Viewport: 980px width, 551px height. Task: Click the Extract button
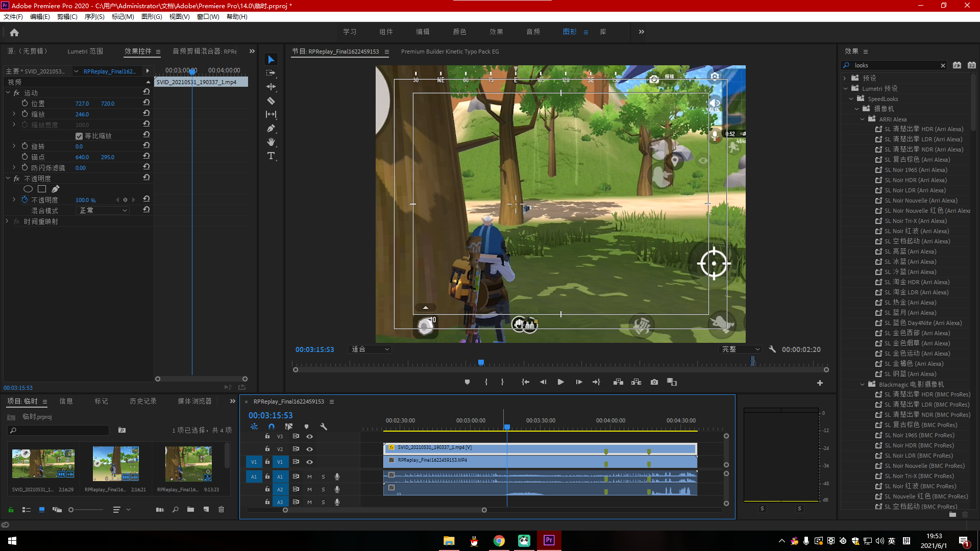click(636, 382)
